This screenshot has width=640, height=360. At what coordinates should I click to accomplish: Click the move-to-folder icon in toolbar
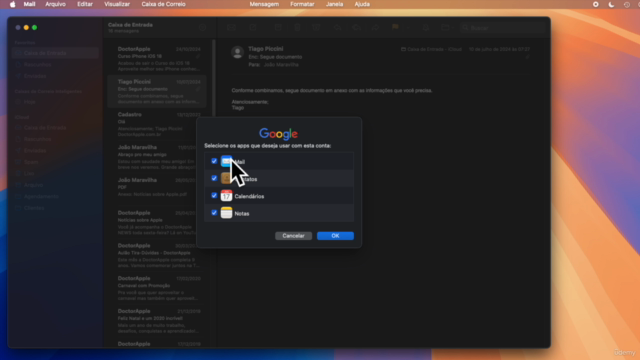[445, 28]
